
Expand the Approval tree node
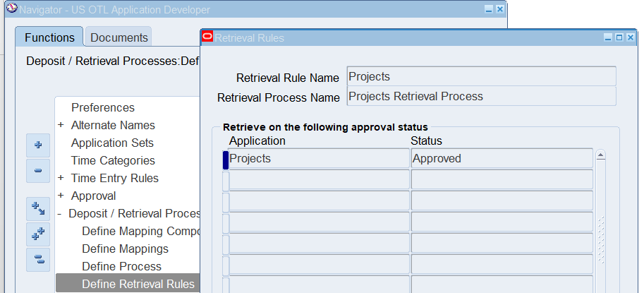point(61,196)
